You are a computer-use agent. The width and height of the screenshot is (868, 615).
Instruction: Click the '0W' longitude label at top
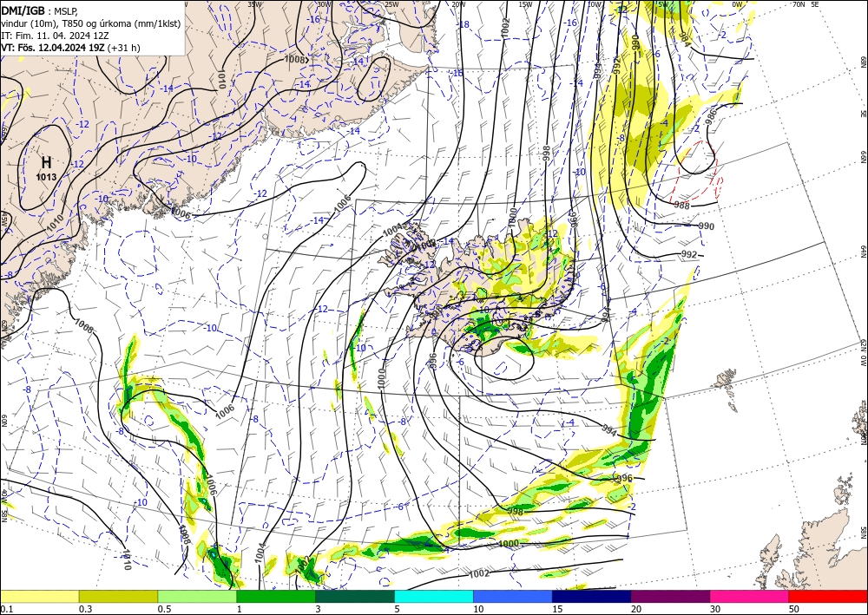[737, 3]
